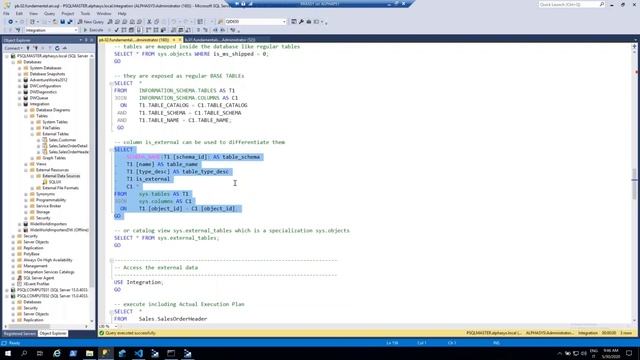
Task: Open the Query menu
Action: click(49, 13)
